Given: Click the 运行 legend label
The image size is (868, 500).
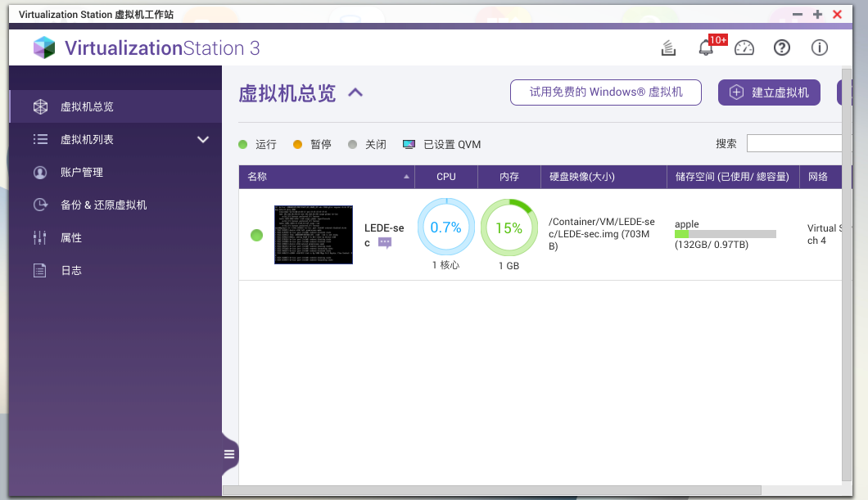Looking at the screenshot, I should 266,144.
